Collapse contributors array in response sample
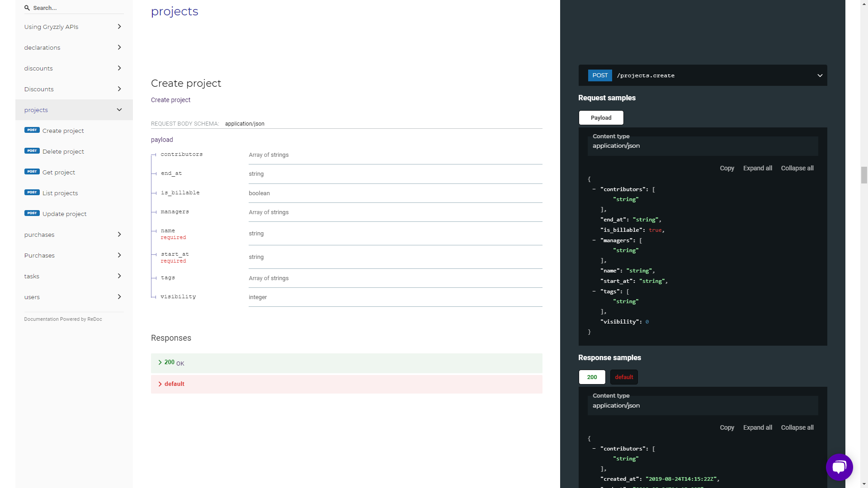The width and height of the screenshot is (868, 488). (594, 449)
